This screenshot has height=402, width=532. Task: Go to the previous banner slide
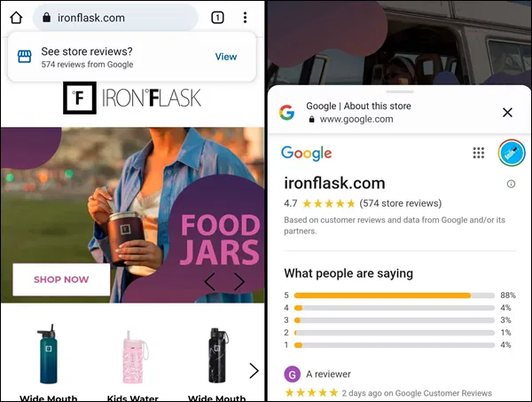click(209, 281)
